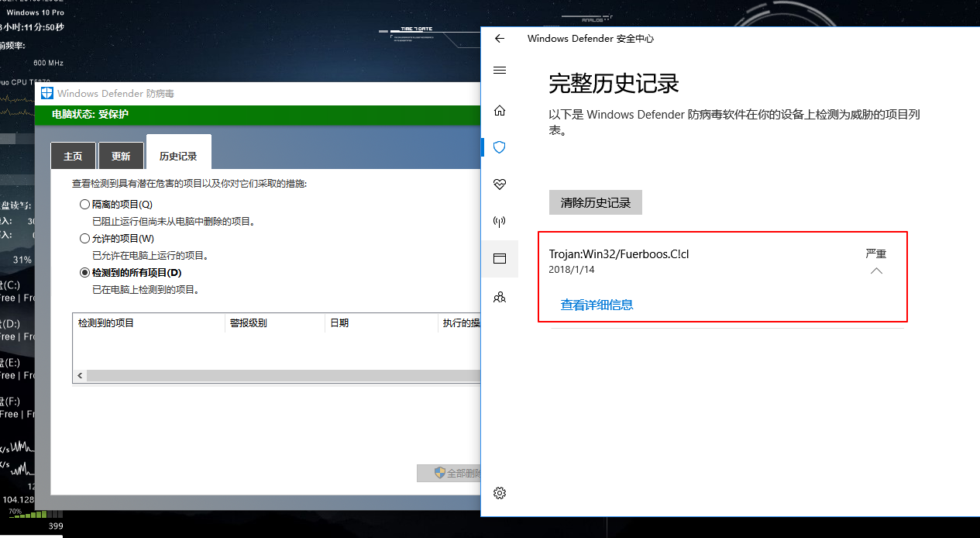This screenshot has height=538, width=980.
Task: Click the horizontal scrollbar track in list
Action: (x=284, y=375)
